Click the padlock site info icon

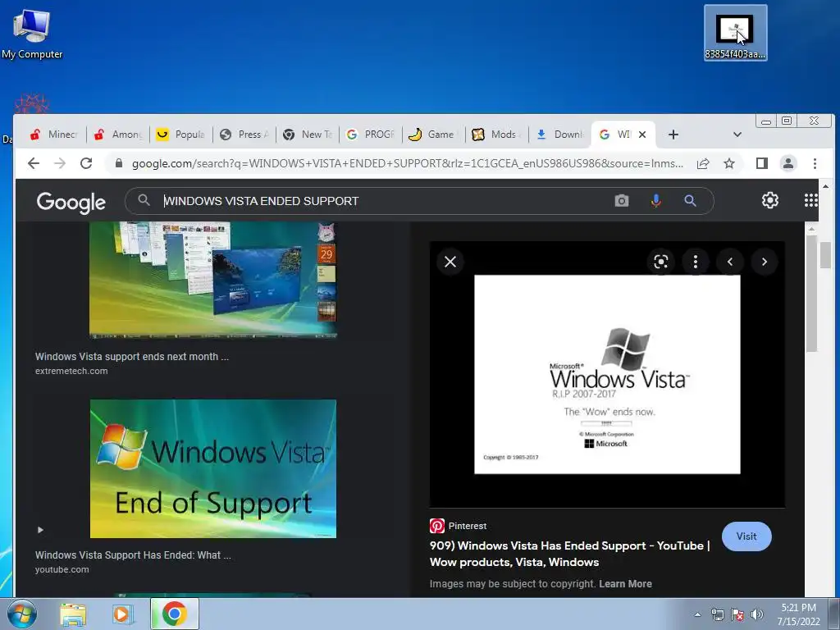[119, 163]
